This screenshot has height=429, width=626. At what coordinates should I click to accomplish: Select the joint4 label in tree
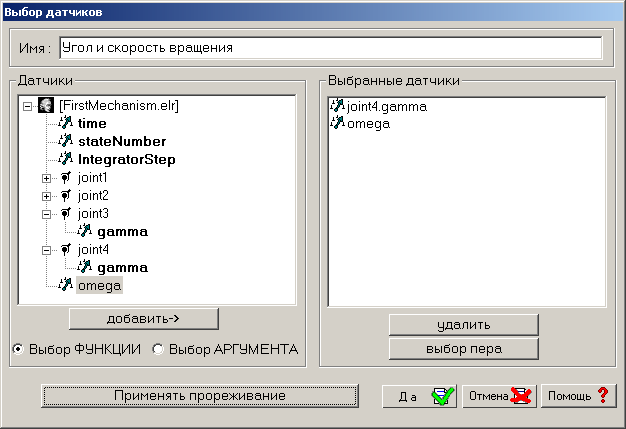(93, 250)
